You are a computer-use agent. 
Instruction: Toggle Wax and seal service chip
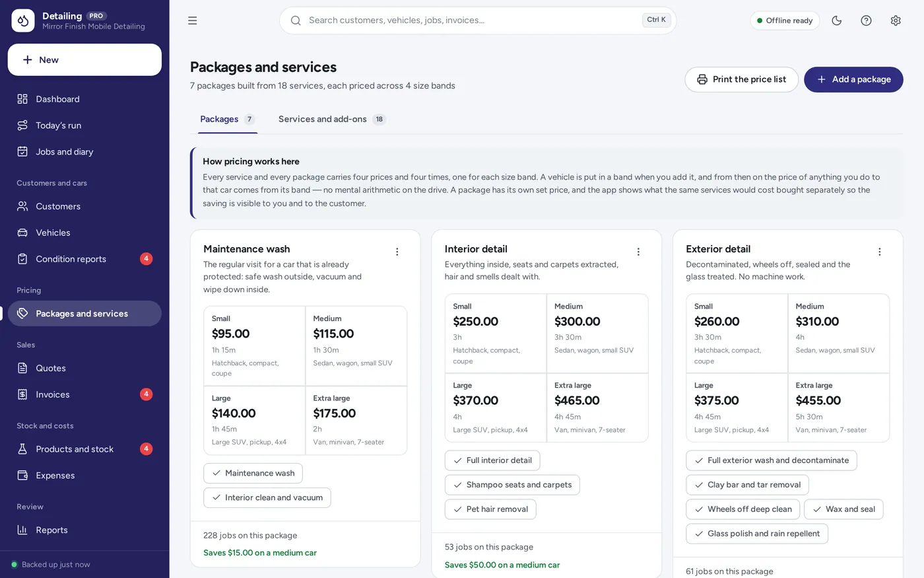tap(843, 509)
